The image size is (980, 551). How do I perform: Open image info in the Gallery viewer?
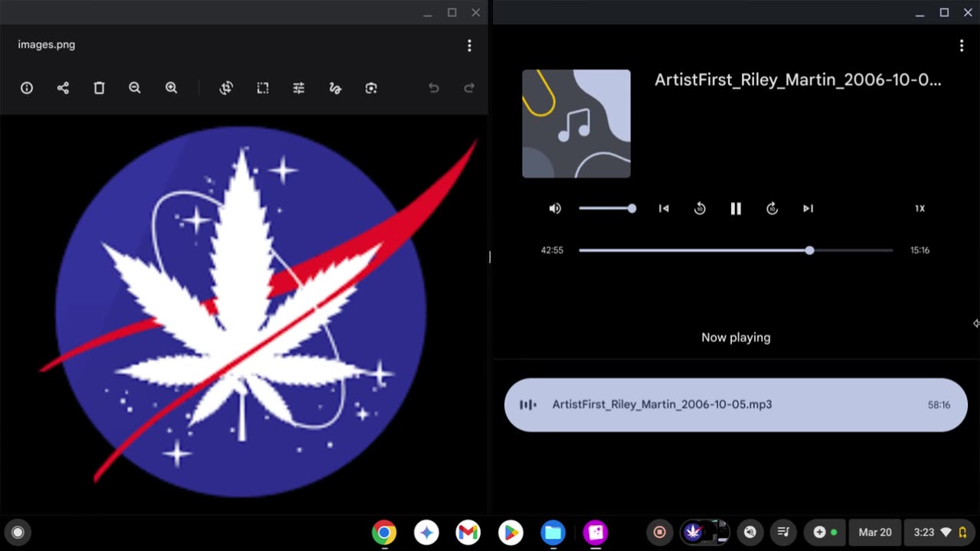coord(27,88)
